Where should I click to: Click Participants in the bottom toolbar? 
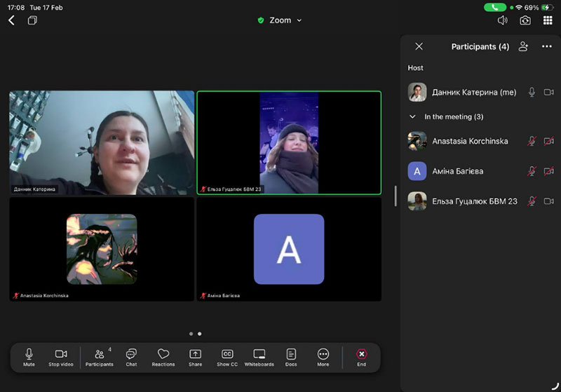[x=100, y=357]
